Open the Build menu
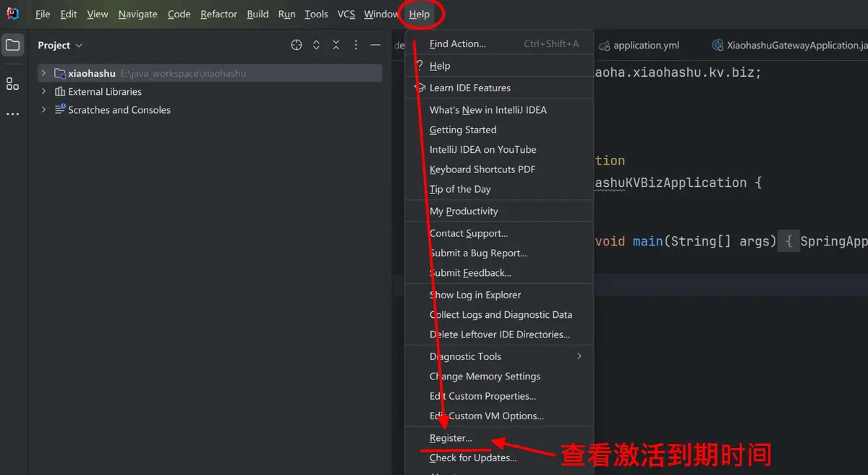Image resolution: width=868 pixels, height=475 pixels. click(258, 14)
